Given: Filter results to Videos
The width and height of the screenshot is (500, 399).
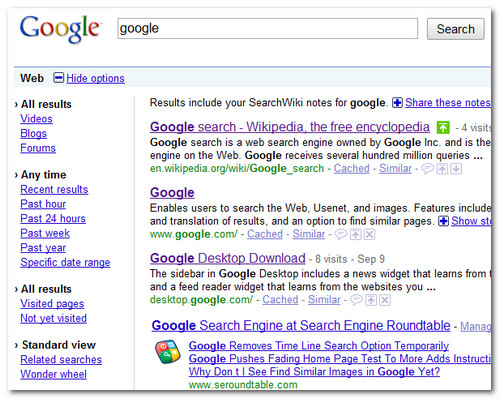Looking at the screenshot, I should coord(36,119).
